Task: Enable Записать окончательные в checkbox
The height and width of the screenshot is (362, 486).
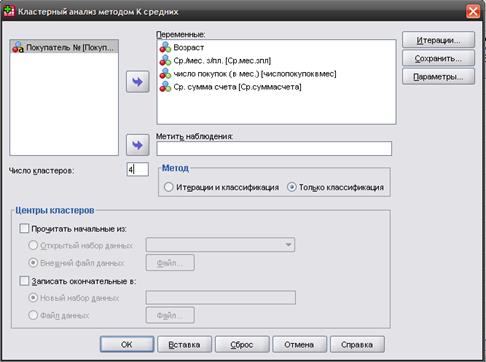Action: [24, 281]
